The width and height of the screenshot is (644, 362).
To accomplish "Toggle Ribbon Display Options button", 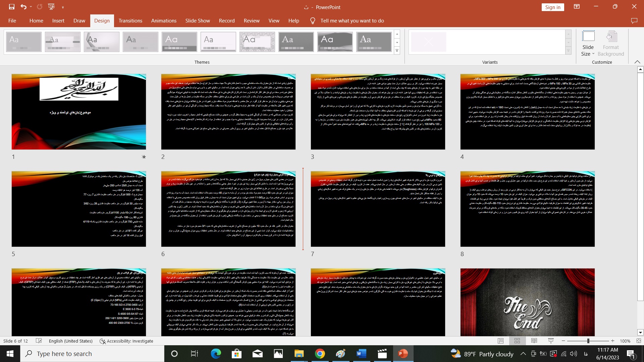I will 577,7.
